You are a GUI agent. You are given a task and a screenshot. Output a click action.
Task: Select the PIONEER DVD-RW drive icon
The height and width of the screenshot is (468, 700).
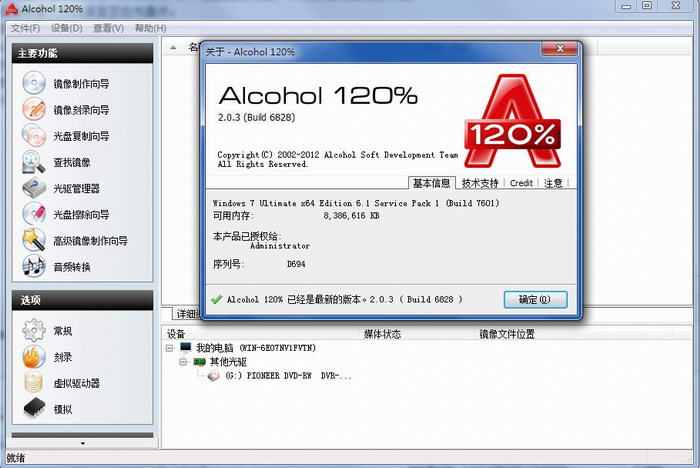(214, 376)
